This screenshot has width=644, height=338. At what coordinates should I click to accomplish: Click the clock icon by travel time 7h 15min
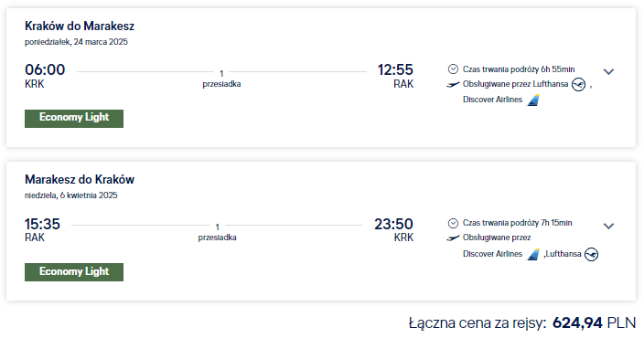(453, 223)
